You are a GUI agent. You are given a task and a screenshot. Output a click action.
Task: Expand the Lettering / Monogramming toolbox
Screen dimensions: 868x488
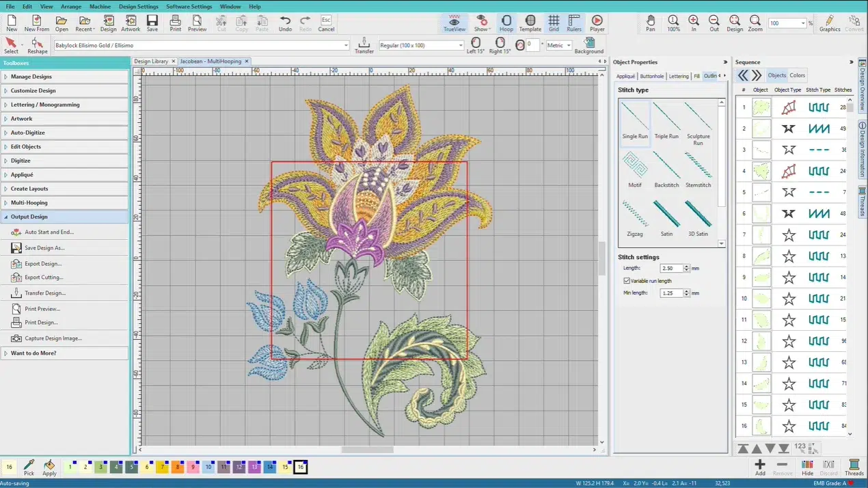(x=65, y=105)
